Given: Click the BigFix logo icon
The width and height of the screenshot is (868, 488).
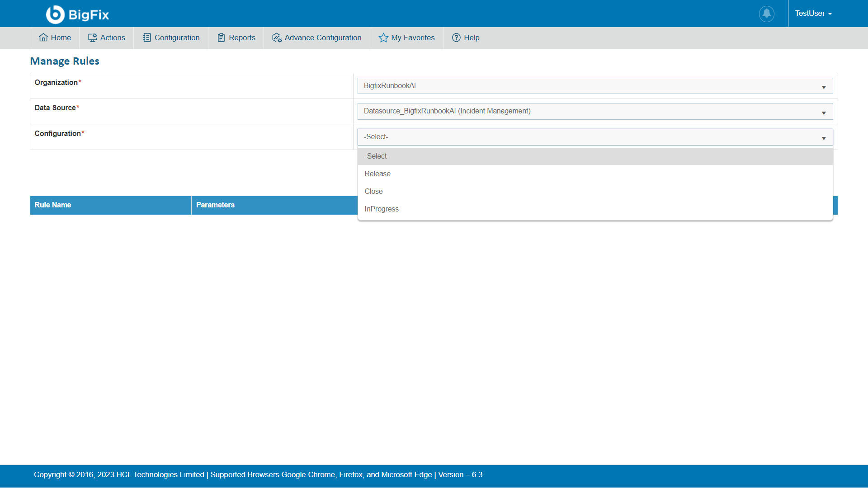Looking at the screenshot, I should (55, 14).
